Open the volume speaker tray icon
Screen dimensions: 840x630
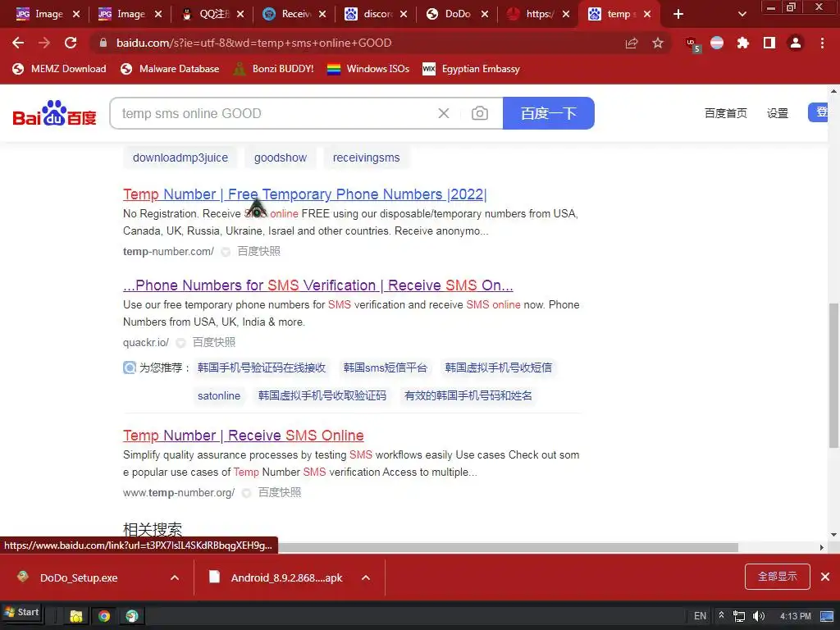759,616
